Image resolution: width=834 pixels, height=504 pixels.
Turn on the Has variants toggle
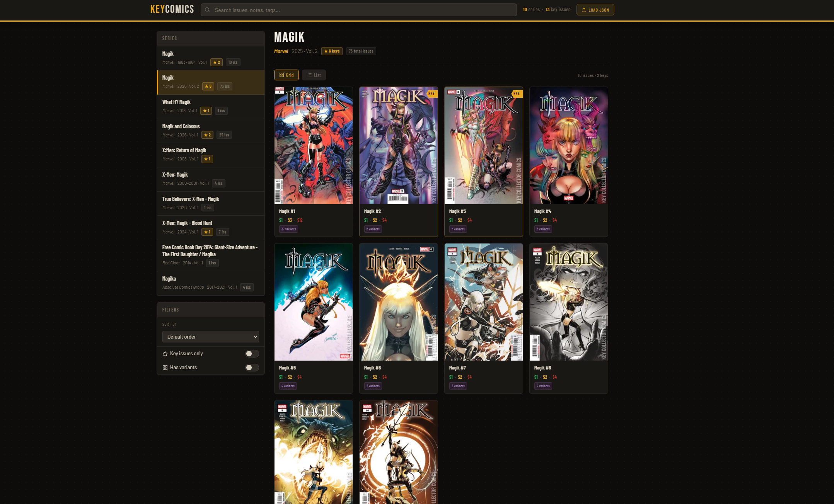point(252,368)
